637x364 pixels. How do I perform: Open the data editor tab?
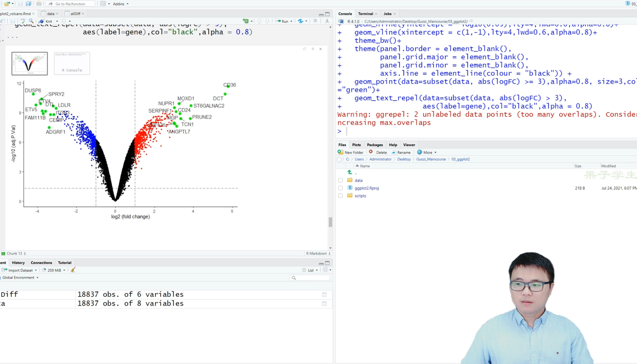click(50, 14)
